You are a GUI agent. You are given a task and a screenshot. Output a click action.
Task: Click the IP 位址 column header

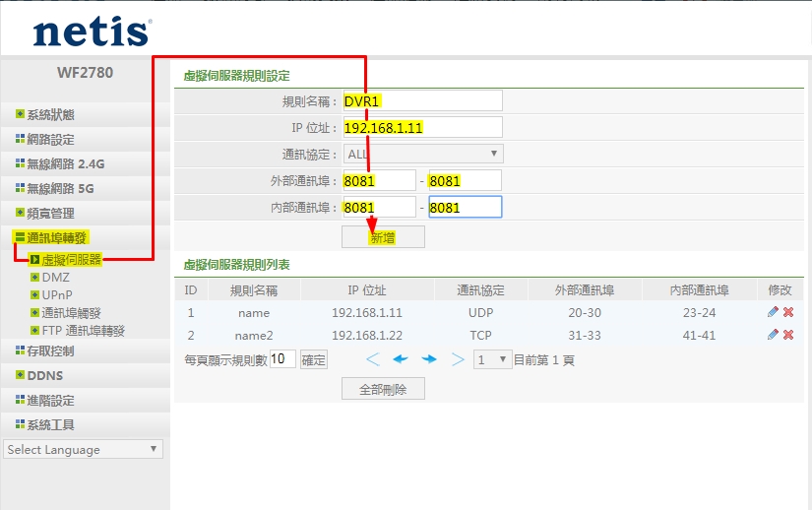pyautogui.click(x=367, y=289)
